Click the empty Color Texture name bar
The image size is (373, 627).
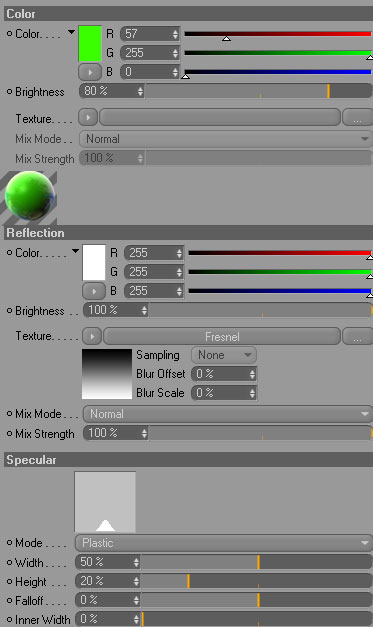pos(220,118)
